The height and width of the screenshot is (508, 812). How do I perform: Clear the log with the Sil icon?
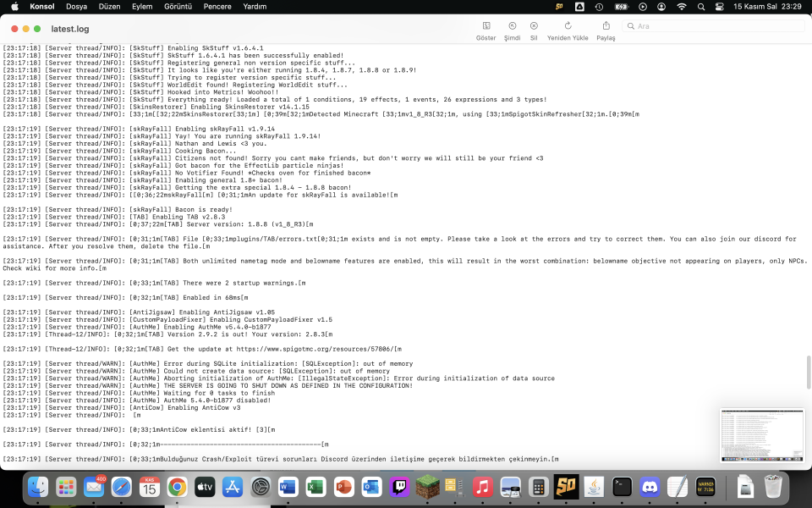tap(534, 26)
